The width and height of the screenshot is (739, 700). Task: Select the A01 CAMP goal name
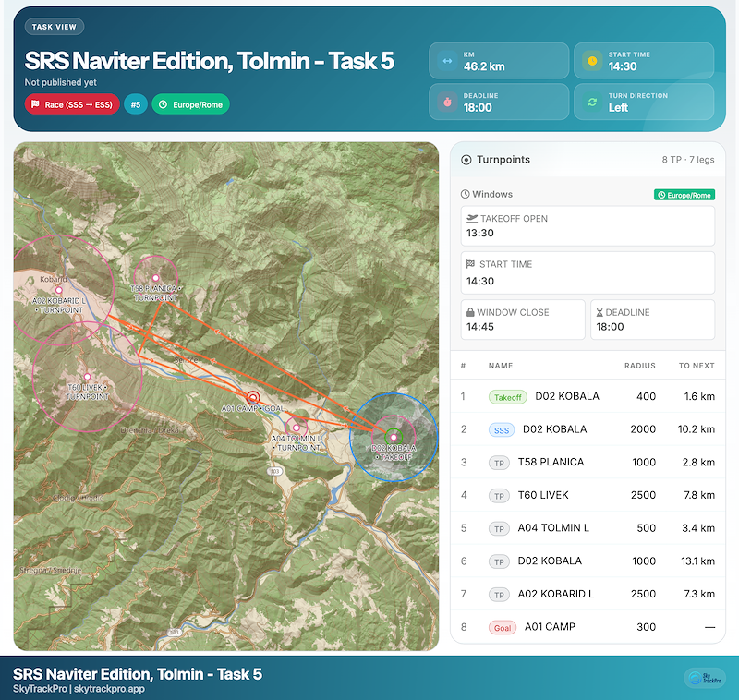(550, 626)
